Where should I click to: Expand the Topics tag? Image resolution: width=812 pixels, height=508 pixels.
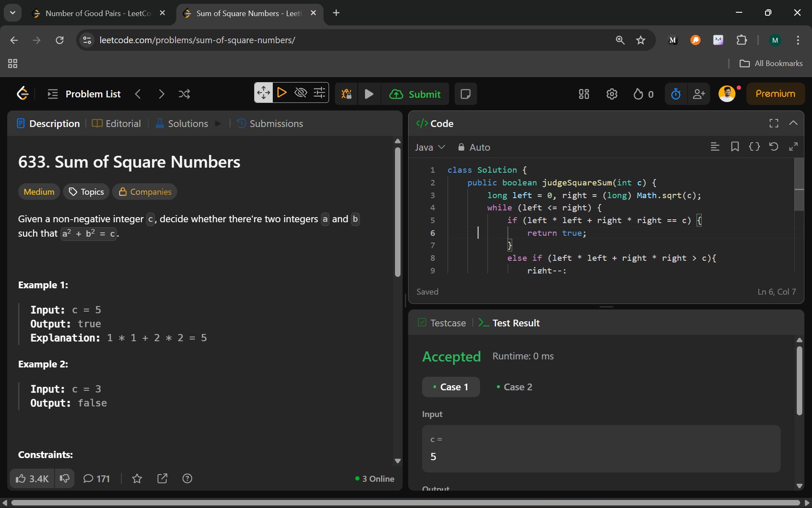click(86, 192)
